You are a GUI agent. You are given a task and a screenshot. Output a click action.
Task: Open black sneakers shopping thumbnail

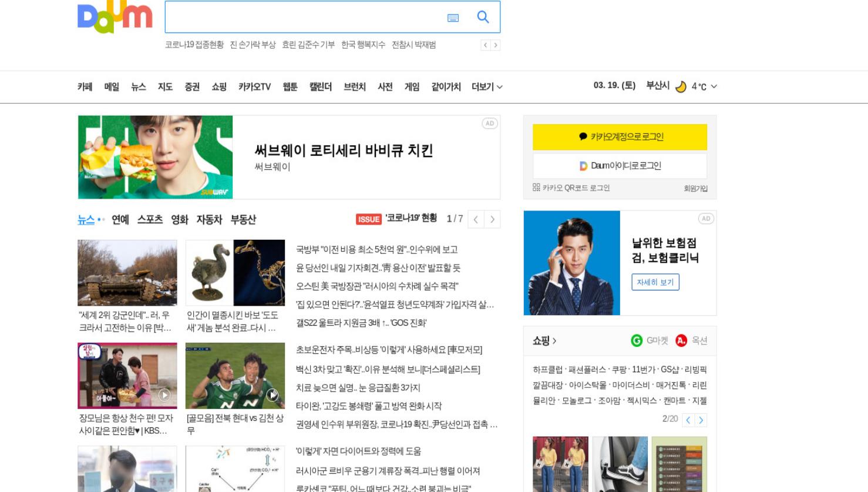click(x=620, y=464)
